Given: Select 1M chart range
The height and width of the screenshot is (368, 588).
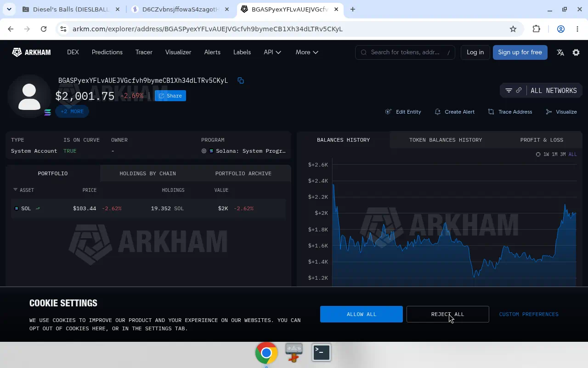Looking at the screenshot, I should [x=554, y=155].
